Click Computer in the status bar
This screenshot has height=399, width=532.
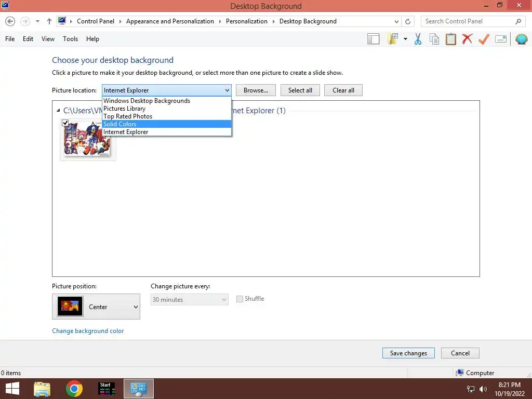tap(475, 373)
